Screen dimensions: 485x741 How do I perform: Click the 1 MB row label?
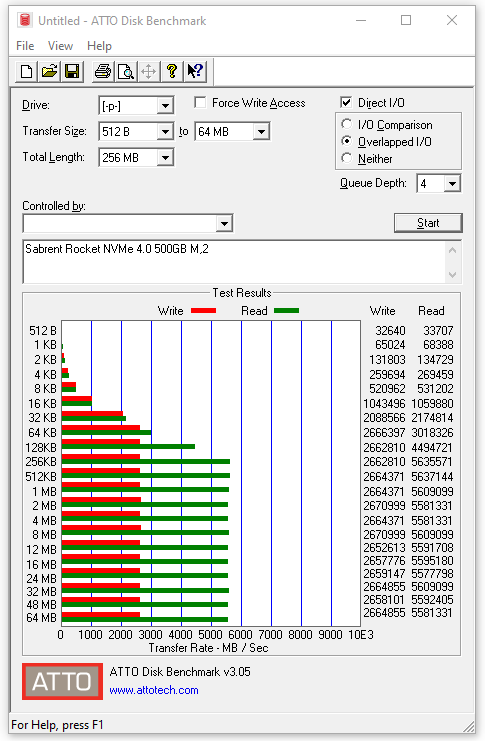tap(44, 491)
